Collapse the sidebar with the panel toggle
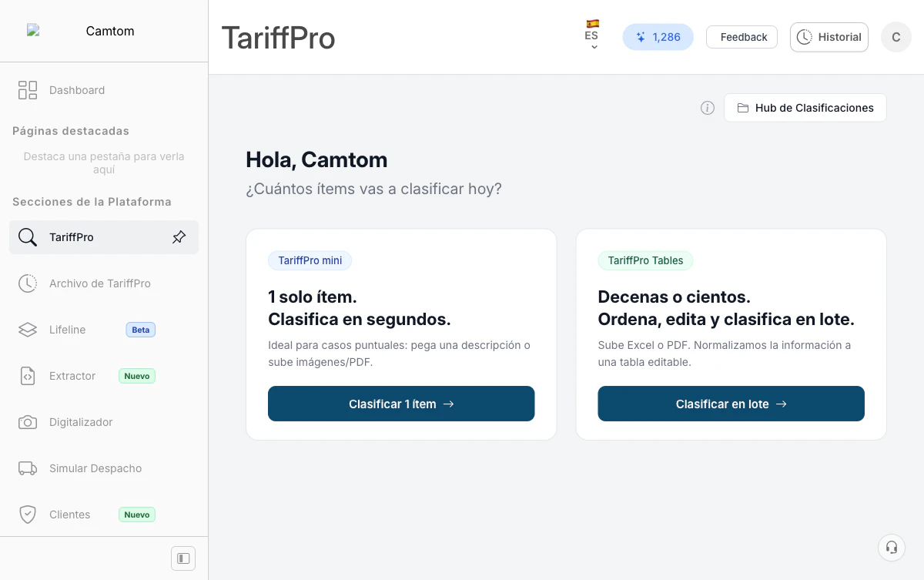 (182, 558)
